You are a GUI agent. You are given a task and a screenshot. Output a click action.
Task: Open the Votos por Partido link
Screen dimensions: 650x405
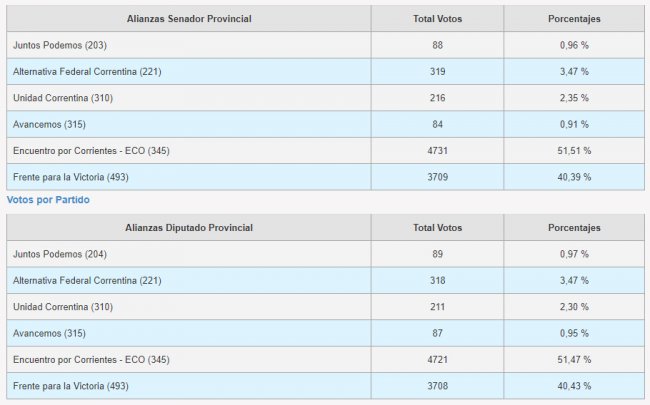coord(48,200)
